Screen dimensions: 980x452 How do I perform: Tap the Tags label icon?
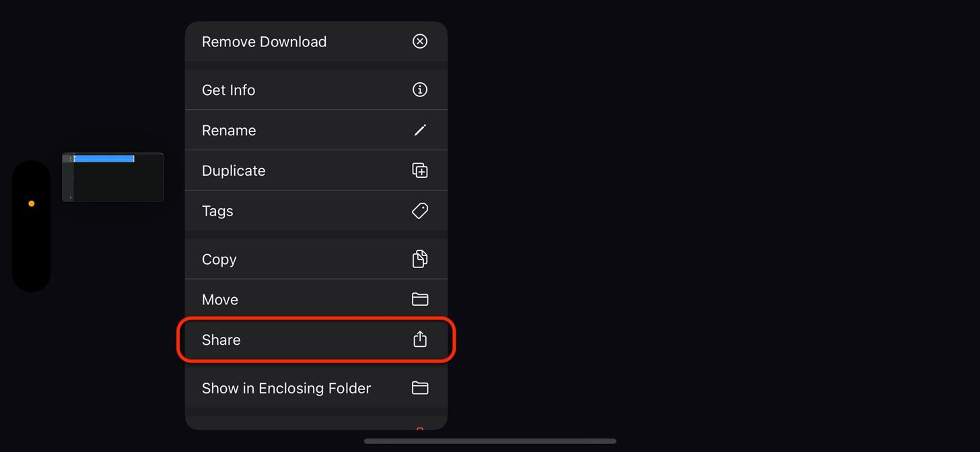[419, 210]
